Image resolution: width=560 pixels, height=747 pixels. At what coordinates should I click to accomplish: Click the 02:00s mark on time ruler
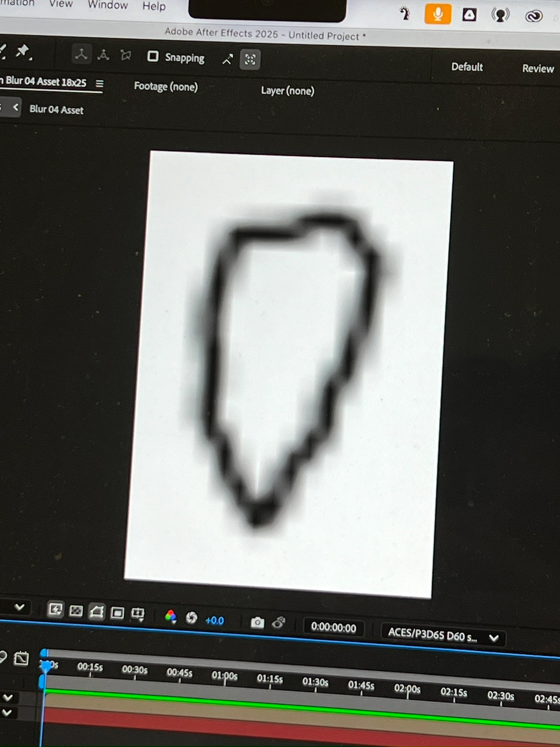tap(407, 689)
